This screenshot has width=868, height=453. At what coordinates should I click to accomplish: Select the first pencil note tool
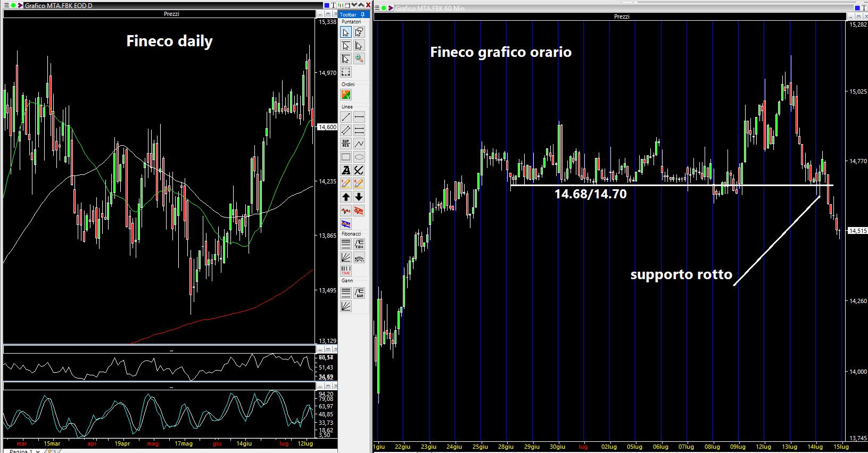[x=346, y=183]
